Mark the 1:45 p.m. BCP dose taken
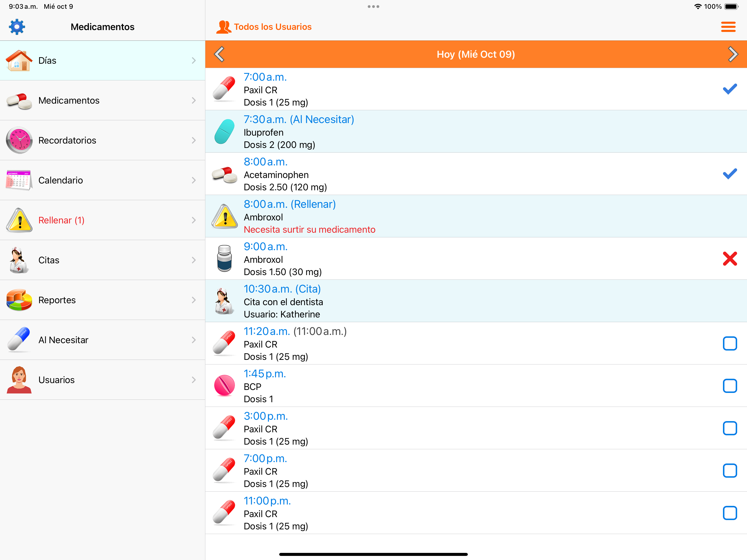The height and width of the screenshot is (560, 747). click(x=730, y=386)
